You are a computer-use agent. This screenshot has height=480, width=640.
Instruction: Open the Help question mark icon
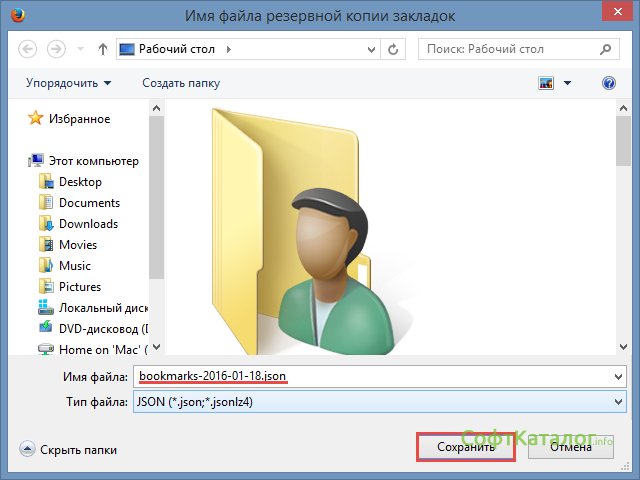click(608, 83)
